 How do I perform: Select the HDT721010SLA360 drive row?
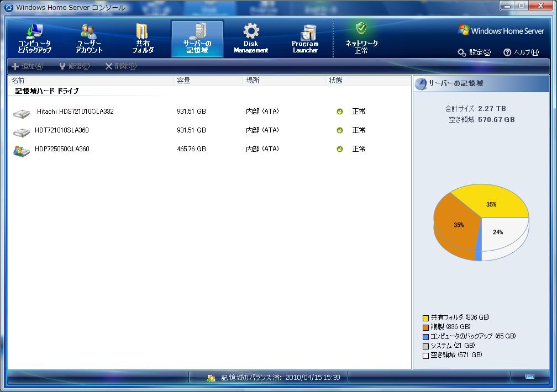[61, 130]
